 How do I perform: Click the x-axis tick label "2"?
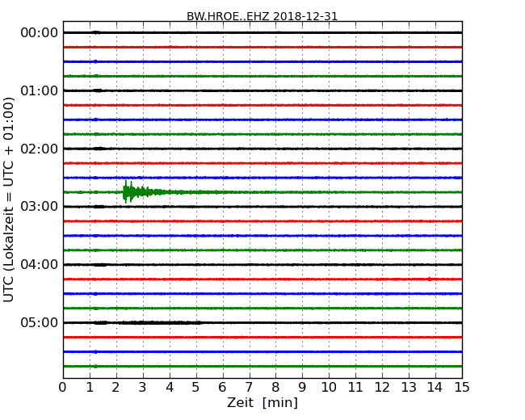(115, 388)
